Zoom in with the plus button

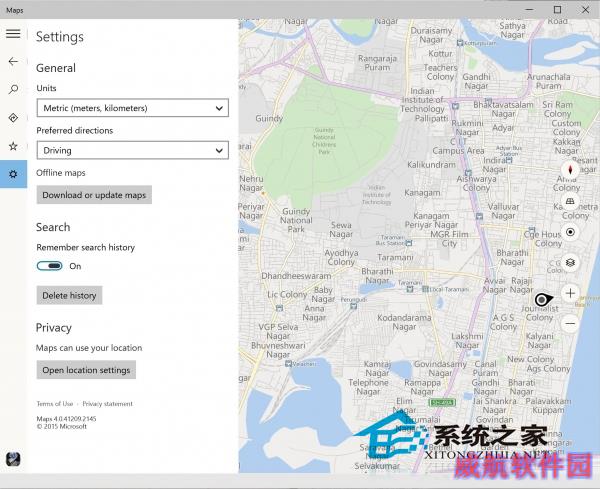click(x=570, y=293)
